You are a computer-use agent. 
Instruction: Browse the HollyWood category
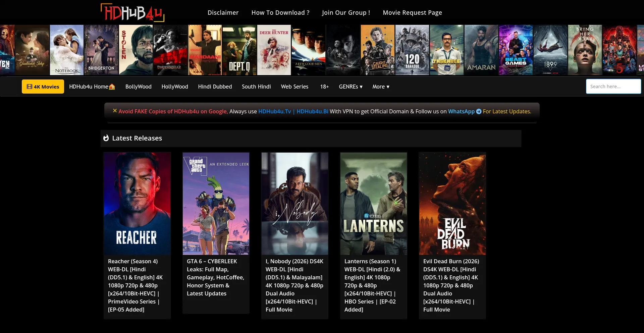coord(175,87)
